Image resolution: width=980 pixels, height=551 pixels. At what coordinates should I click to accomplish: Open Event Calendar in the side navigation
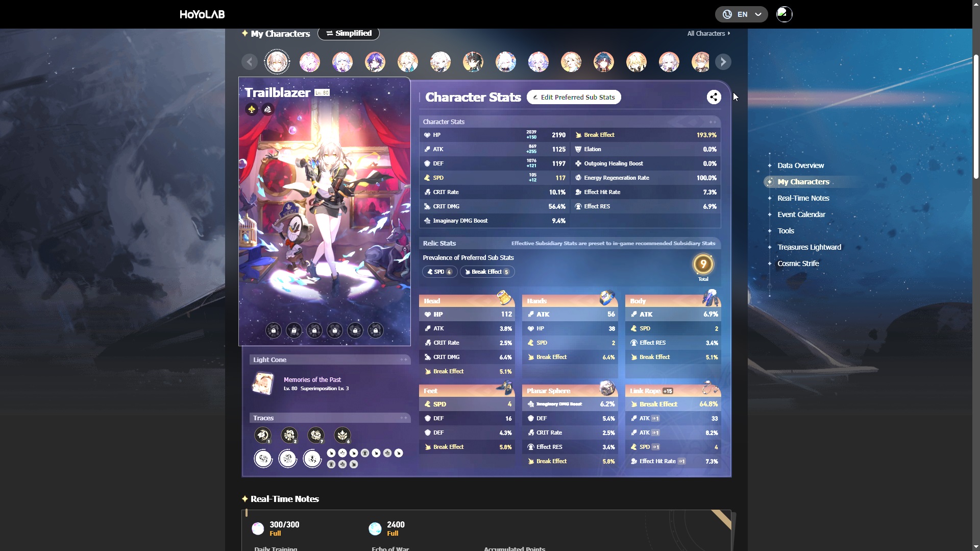(x=801, y=214)
